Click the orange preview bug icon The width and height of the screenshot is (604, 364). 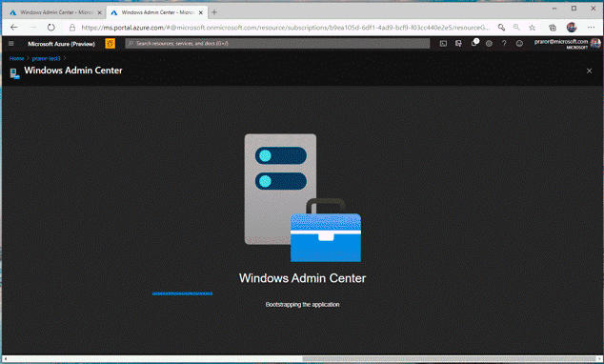point(110,44)
